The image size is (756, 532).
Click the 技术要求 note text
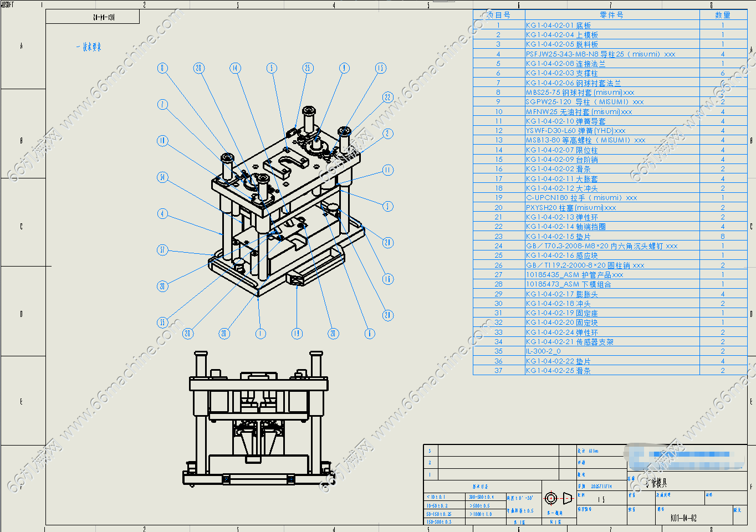tap(89, 48)
